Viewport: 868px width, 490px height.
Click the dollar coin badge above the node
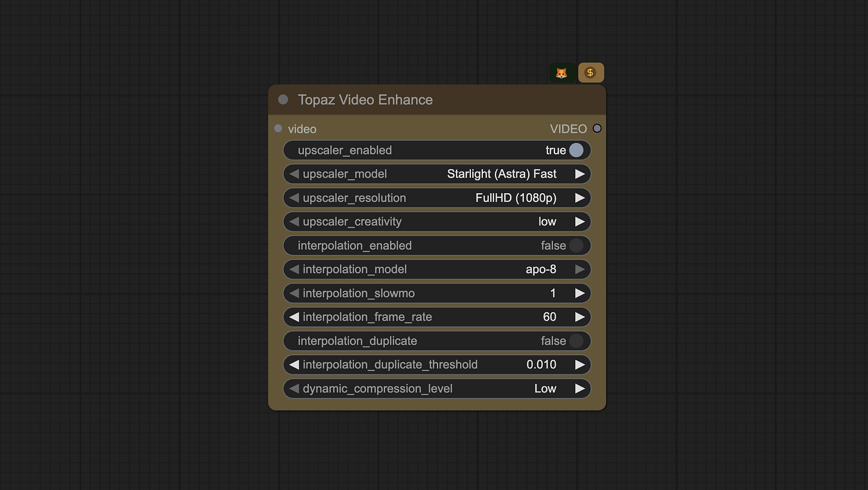pos(591,73)
